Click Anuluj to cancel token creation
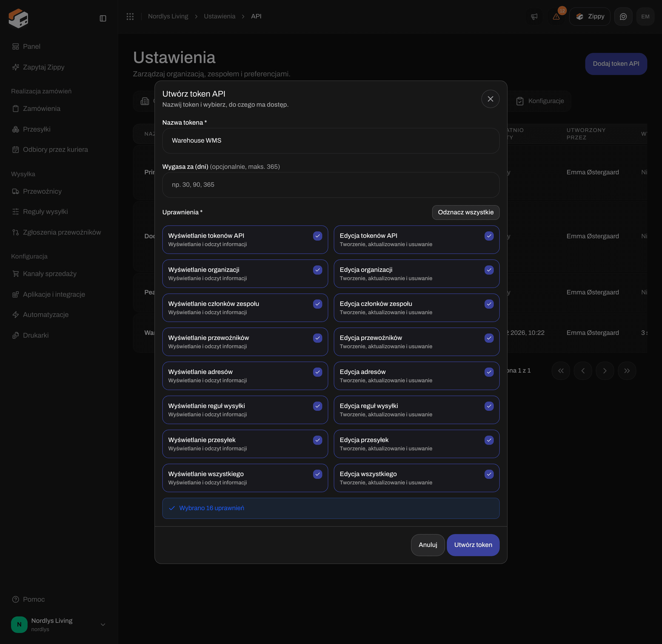662x644 pixels. pyautogui.click(x=428, y=545)
